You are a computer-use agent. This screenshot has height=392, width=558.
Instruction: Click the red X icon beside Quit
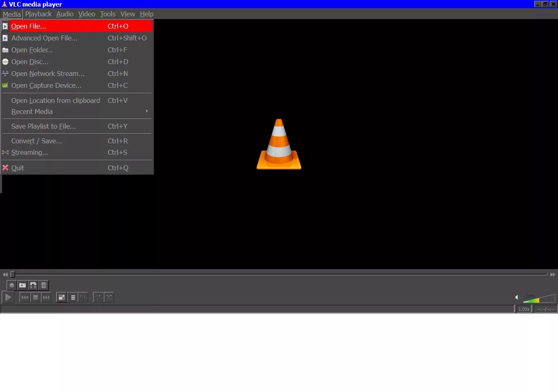[x=5, y=168]
